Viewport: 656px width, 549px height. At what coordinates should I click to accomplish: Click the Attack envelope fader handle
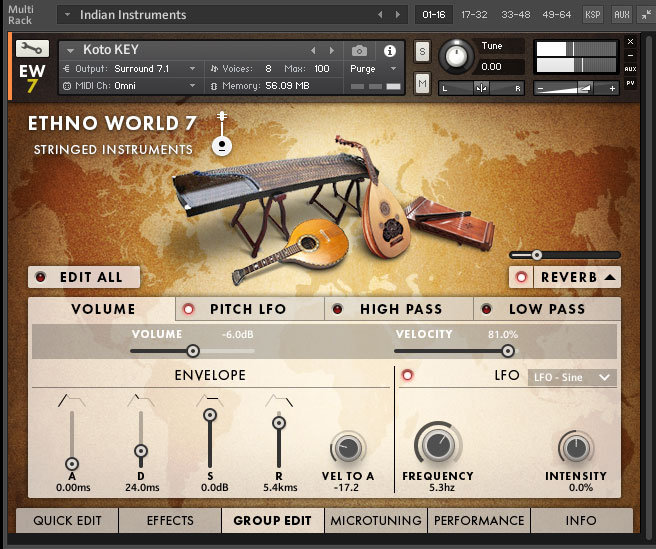click(72, 464)
